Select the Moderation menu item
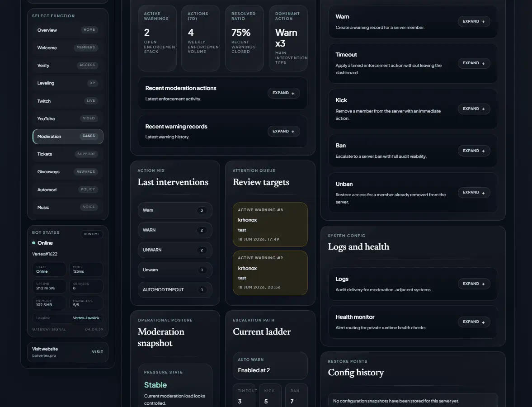The image size is (532, 407). pos(67,136)
